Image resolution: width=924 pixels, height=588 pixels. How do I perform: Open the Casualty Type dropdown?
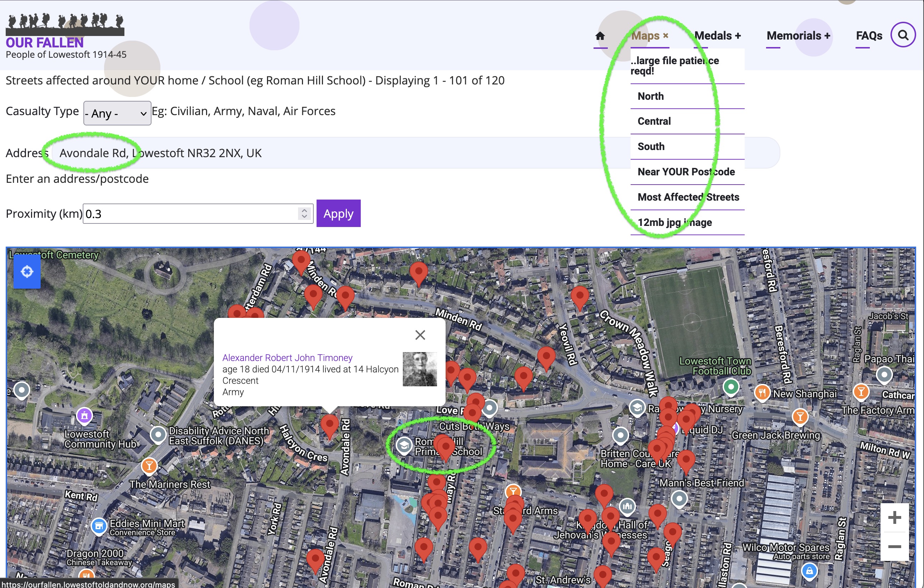tap(117, 113)
